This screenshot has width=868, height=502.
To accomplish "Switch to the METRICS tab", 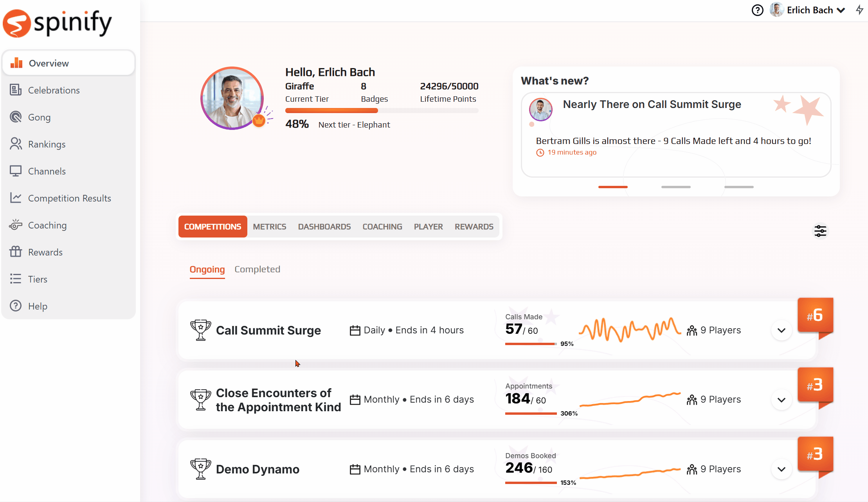I will 270,227.
